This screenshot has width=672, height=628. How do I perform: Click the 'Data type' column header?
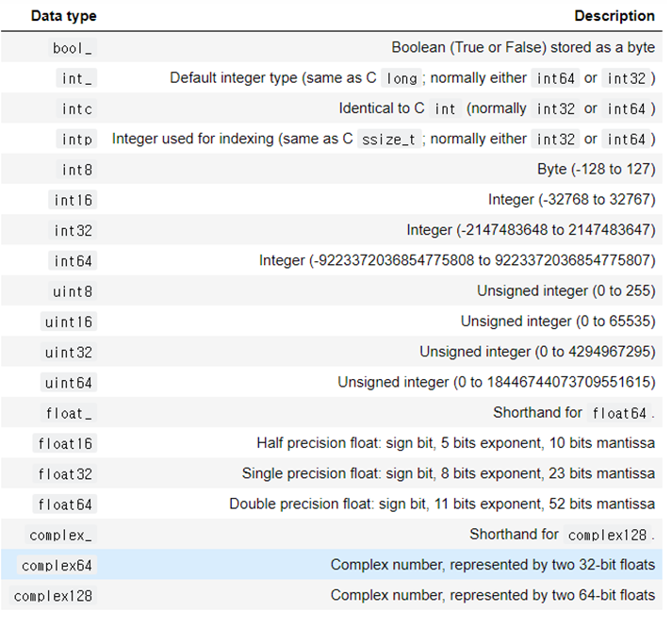(63, 16)
